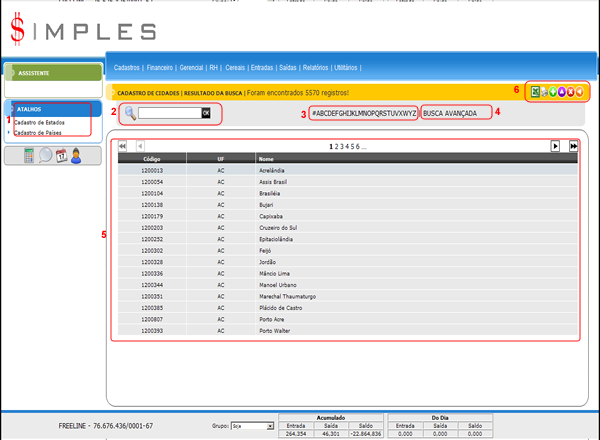This screenshot has height=440, width=600.
Task: Click the user profile icon in sidebar
Action: pos(75,155)
